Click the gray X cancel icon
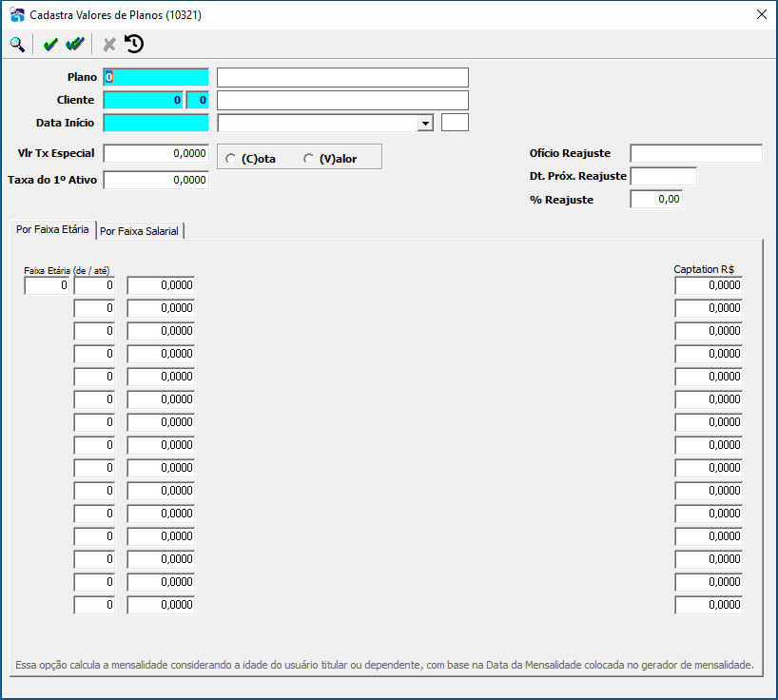The width and height of the screenshot is (778, 700). (x=109, y=45)
